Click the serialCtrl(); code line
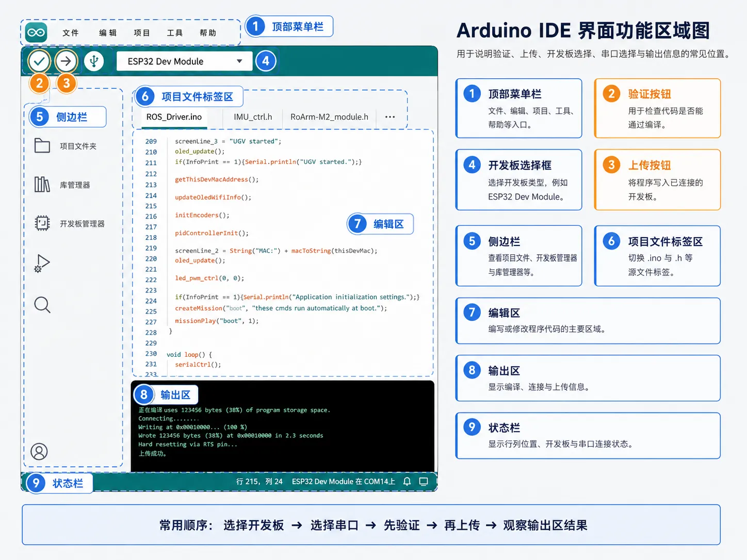The image size is (747, 560). coord(198,365)
